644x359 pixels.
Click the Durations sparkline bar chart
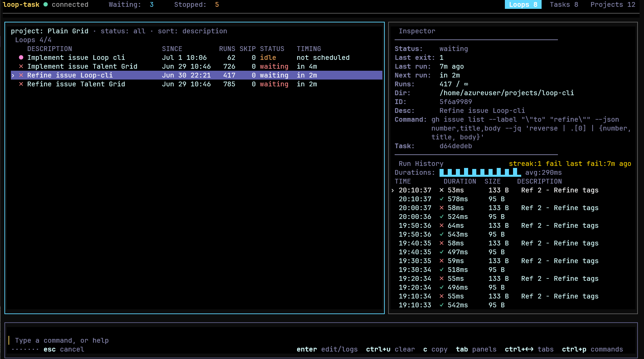point(480,172)
